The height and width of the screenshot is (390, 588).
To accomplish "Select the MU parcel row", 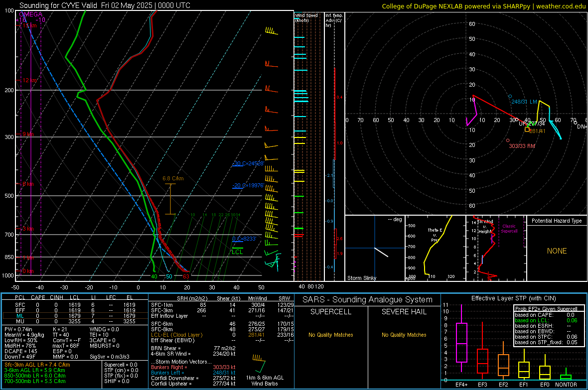I will click(75, 321).
